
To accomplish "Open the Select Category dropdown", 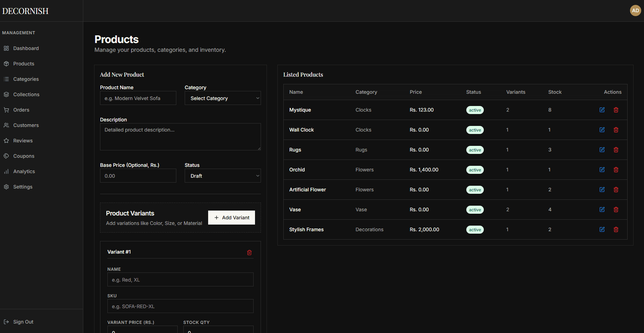I will (x=223, y=98).
